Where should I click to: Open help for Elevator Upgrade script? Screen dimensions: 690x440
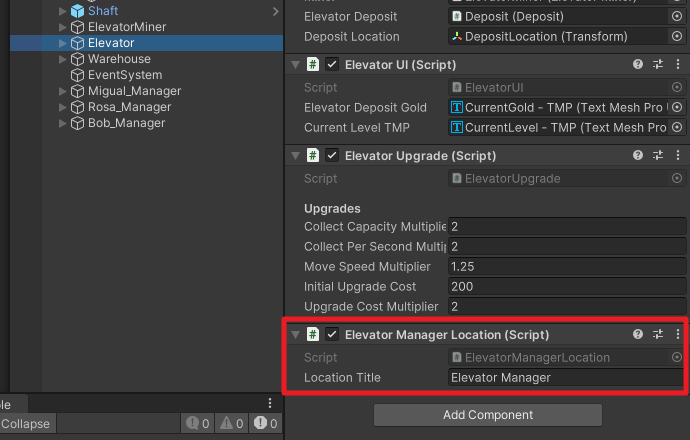[x=638, y=155]
